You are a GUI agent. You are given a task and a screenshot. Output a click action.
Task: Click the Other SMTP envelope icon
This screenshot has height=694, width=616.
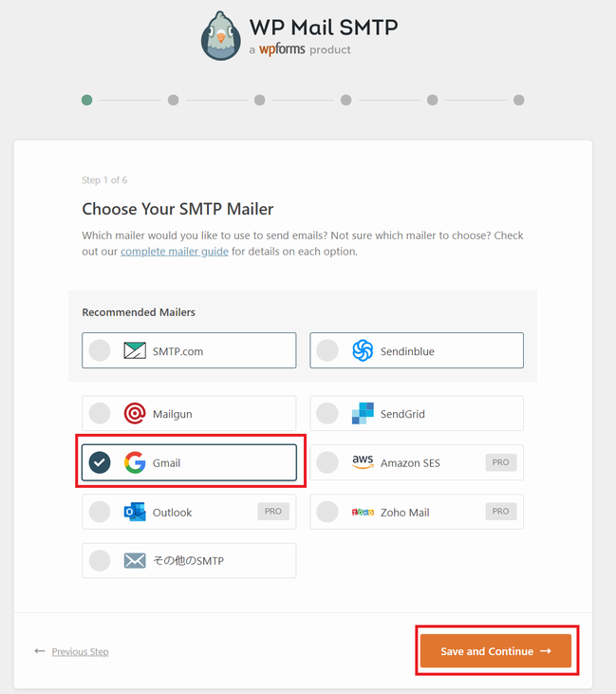pos(135,561)
